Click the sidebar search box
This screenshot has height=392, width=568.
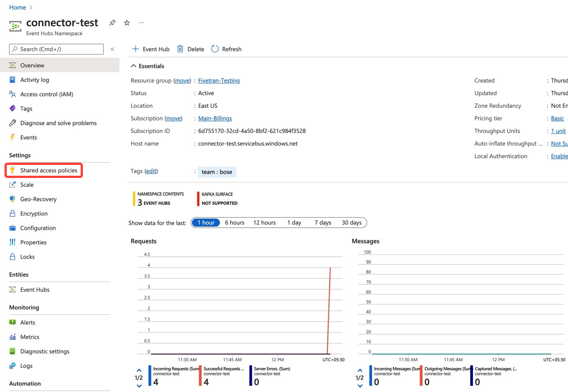pos(56,49)
